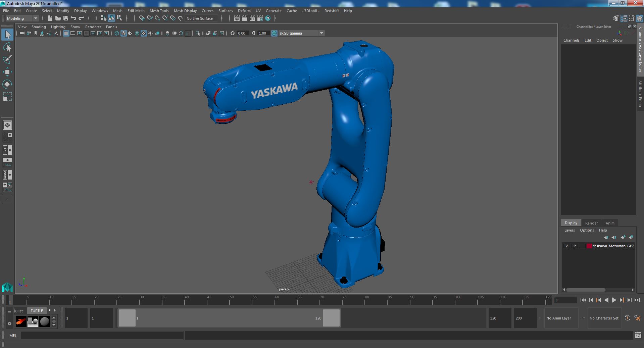Open a scene file from toolbar
The width and height of the screenshot is (644, 348).
pyautogui.click(x=58, y=18)
